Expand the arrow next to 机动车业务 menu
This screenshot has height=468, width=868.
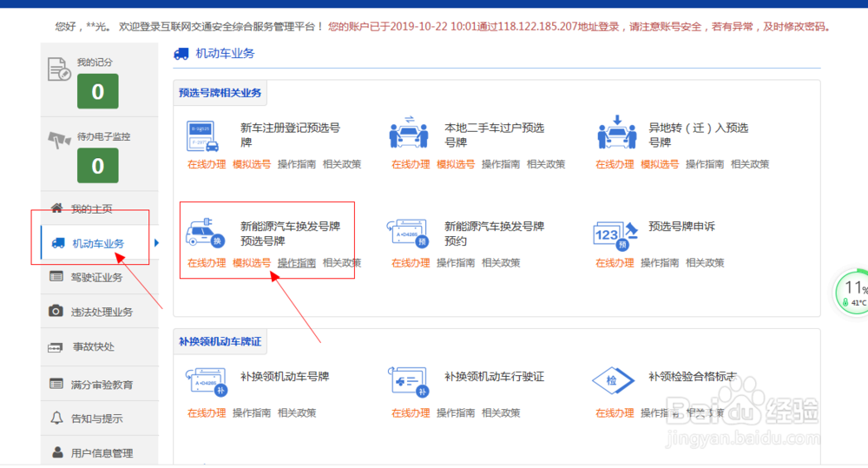tap(157, 242)
